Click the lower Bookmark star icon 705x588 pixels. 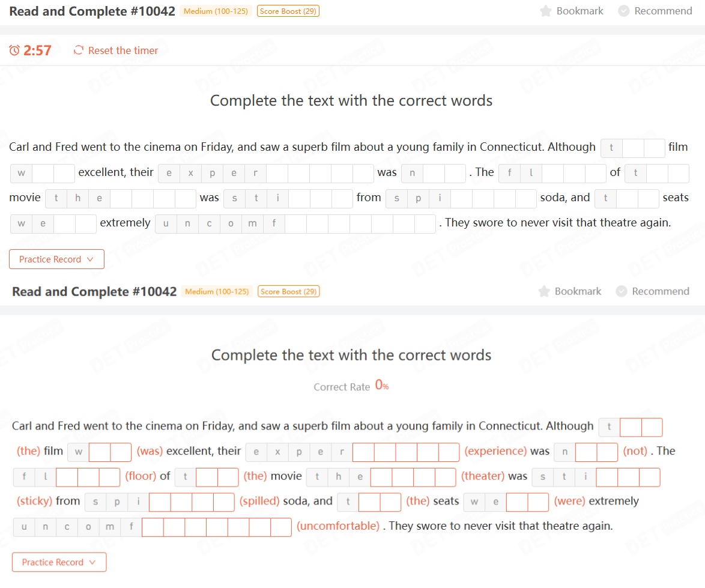point(544,291)
